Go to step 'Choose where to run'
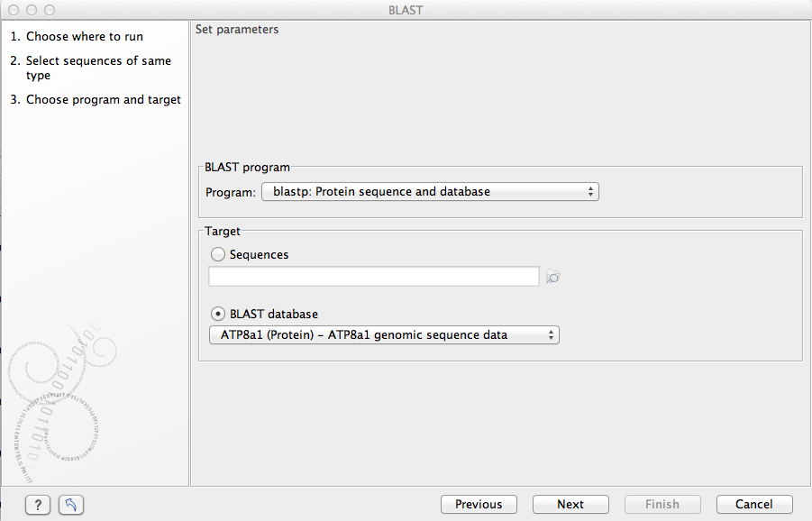Viewport: 812px width, 521px height. point(84,37)
